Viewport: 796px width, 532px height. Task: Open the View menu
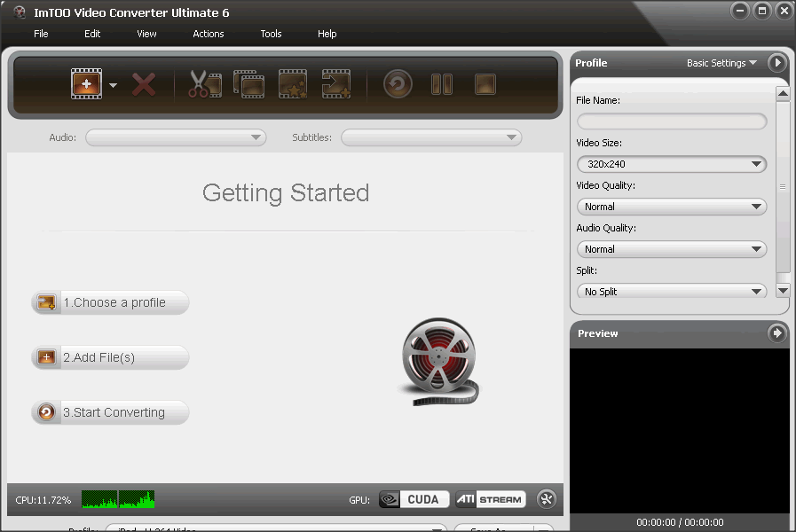tap(146, 34)
